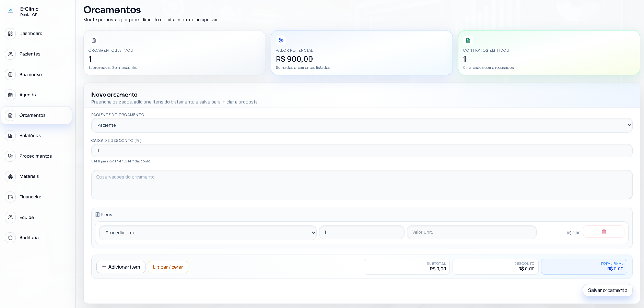The height and width of the screenshot is (308, 644).
Task: Click the Financeiro wallet icon
Action: tap(10, 197)
